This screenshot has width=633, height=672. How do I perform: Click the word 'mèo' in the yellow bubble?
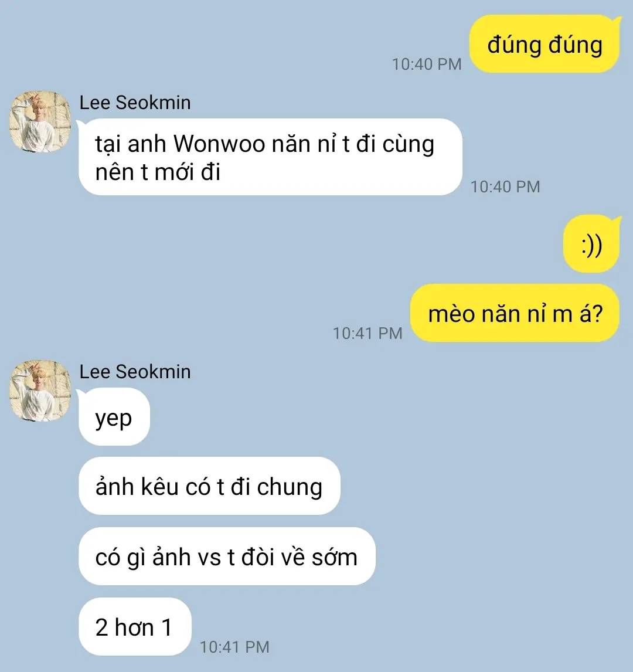point(451,314)
